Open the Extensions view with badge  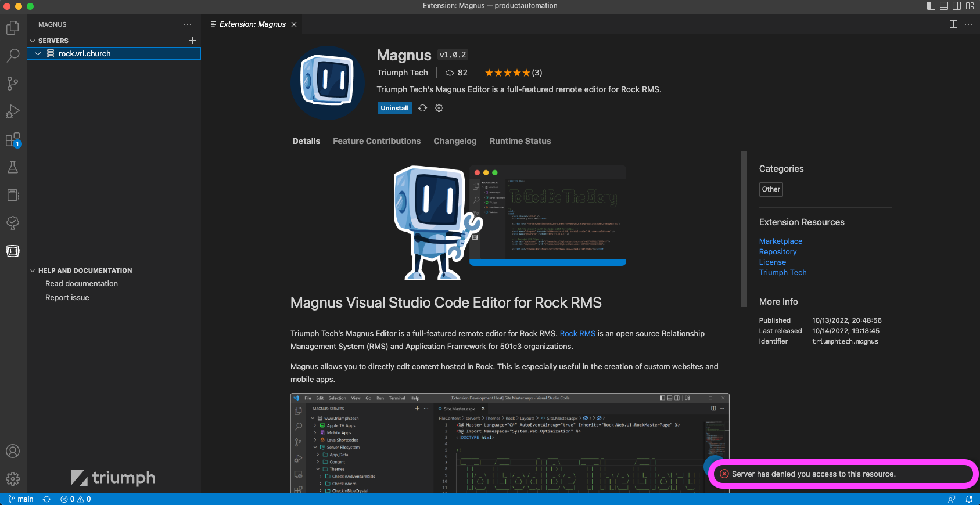13,140
